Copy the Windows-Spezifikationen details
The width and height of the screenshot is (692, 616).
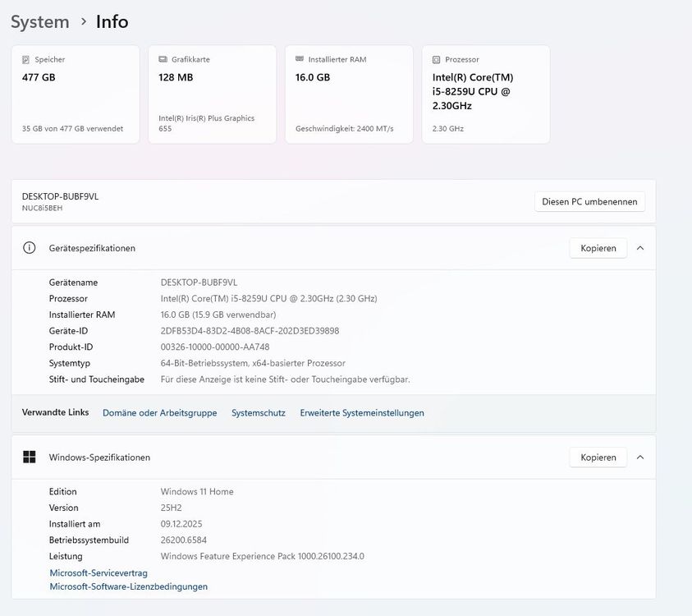pyautogui.click(x=598, y=457)
